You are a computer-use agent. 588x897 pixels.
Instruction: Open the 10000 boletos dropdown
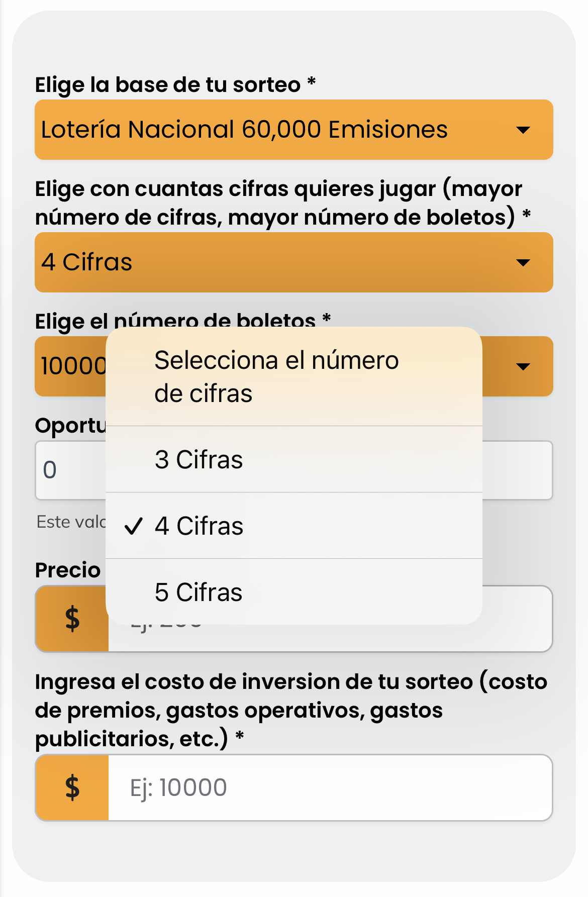(70, 366)
